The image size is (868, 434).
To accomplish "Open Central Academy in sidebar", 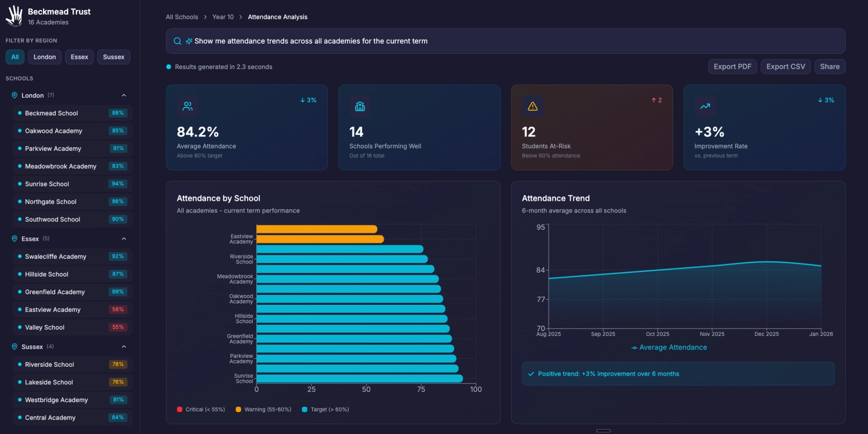I will click(72, 418).
